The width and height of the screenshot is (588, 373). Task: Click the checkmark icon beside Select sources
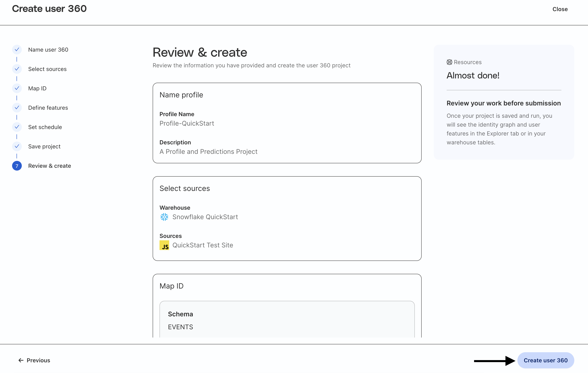pyautogui.click(x=17, y=69)
